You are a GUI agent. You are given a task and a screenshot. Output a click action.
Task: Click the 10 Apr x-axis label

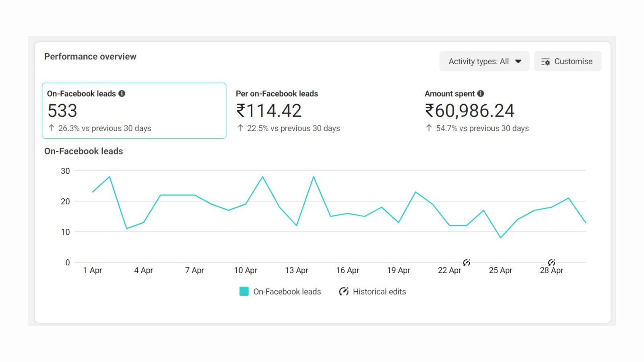click(246, 270)
